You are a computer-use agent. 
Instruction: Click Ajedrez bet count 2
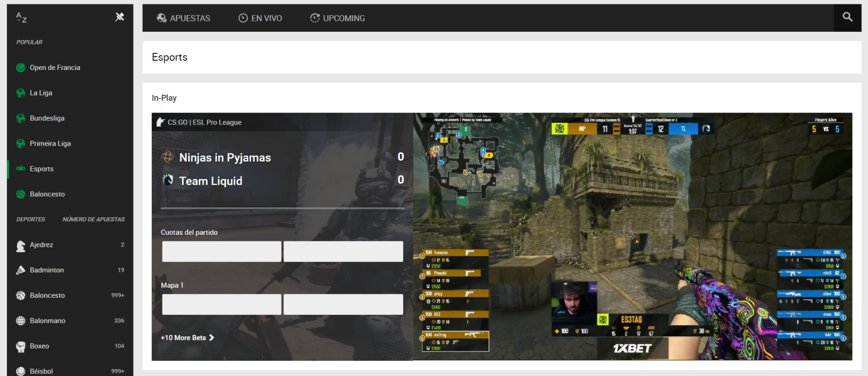coord(122,245)
